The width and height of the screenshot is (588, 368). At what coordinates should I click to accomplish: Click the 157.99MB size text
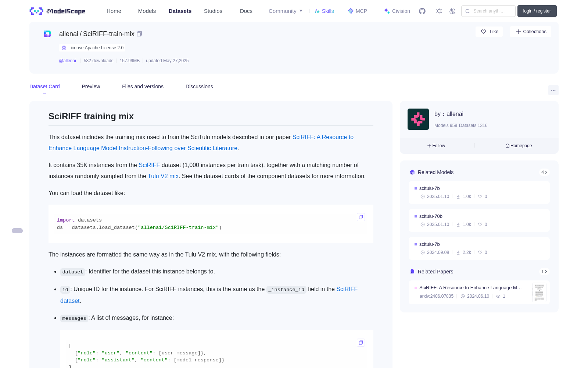point(130,61)
